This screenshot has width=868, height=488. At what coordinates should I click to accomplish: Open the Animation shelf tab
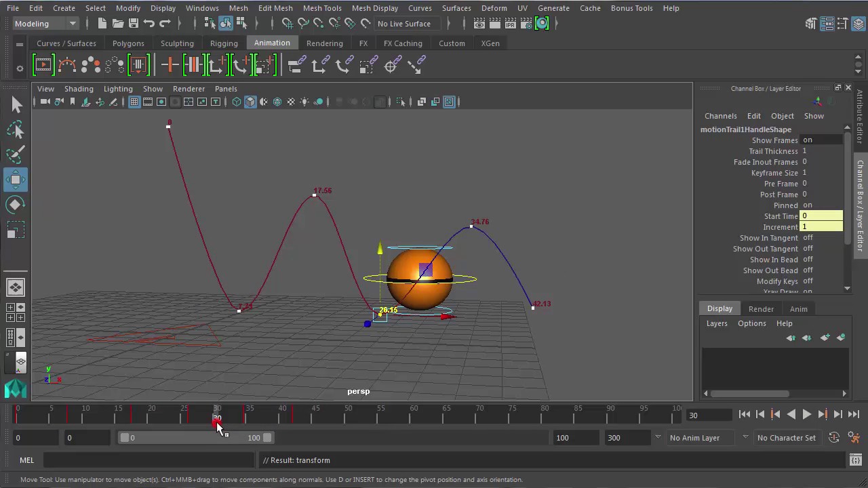pos(272,43)
